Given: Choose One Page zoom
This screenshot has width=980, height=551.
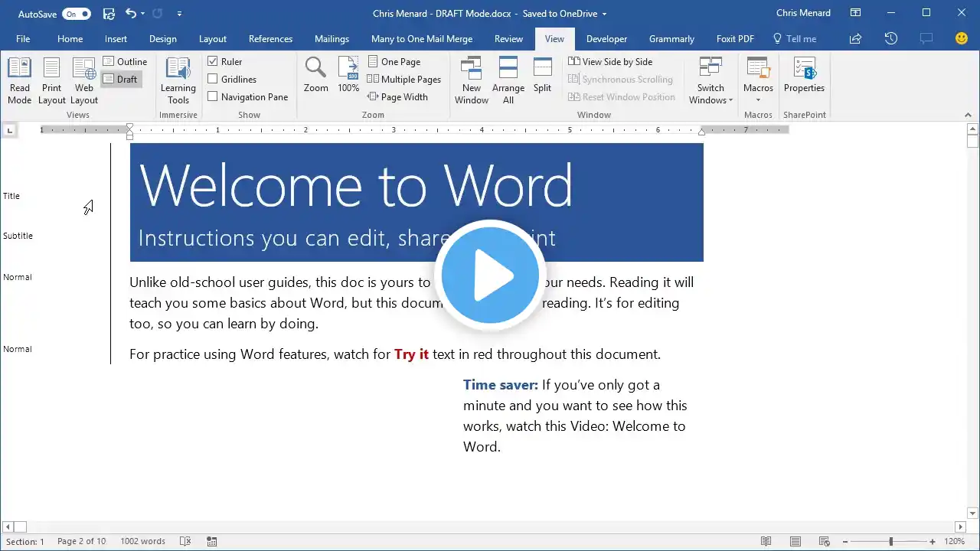Looking at the screenshot, I should pyautogui.click(x=394, y=62).
